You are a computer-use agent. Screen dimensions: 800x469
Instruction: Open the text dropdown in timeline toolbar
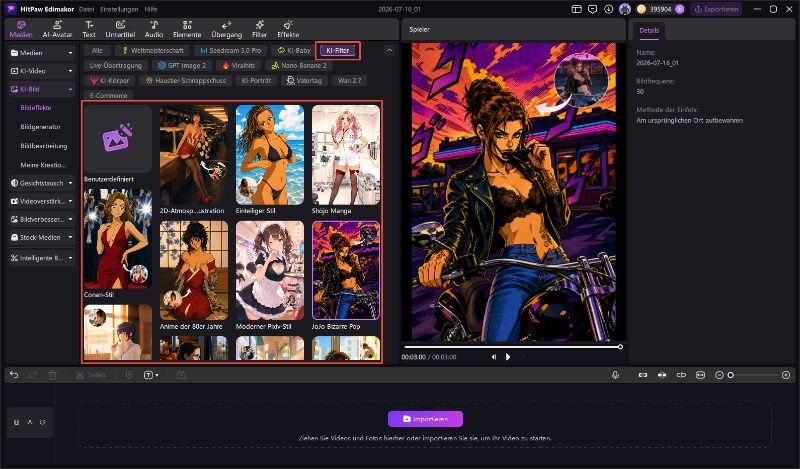click(x=151, y=375)
